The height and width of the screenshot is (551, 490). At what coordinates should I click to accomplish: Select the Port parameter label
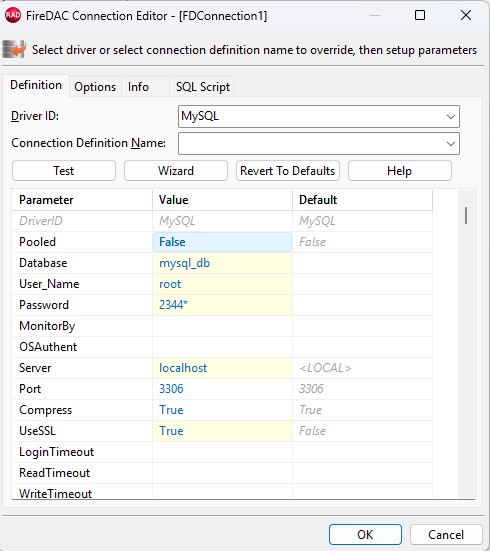pyautogui.click(x=30, y=389)
